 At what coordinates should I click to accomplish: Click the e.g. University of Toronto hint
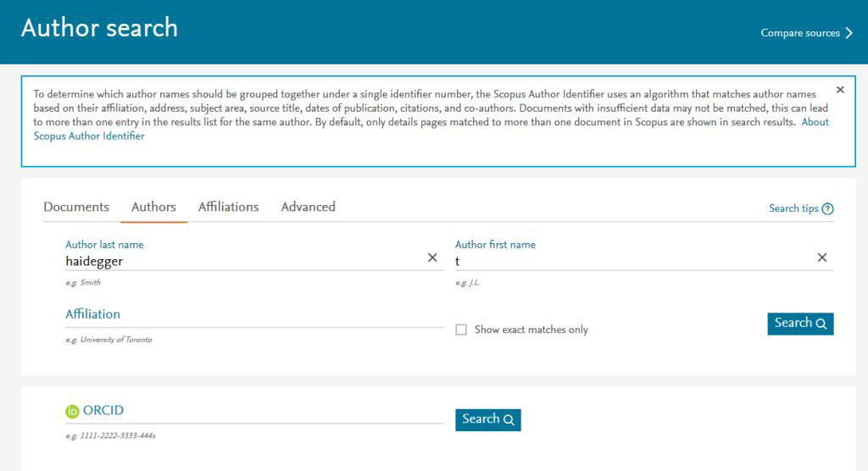[108, 340]
